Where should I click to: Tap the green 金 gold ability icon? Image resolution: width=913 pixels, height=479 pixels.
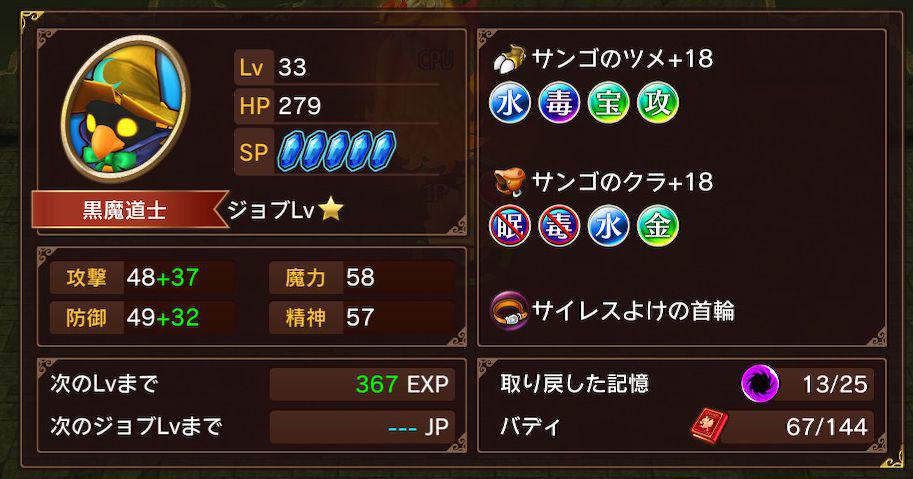coord(658,226)
